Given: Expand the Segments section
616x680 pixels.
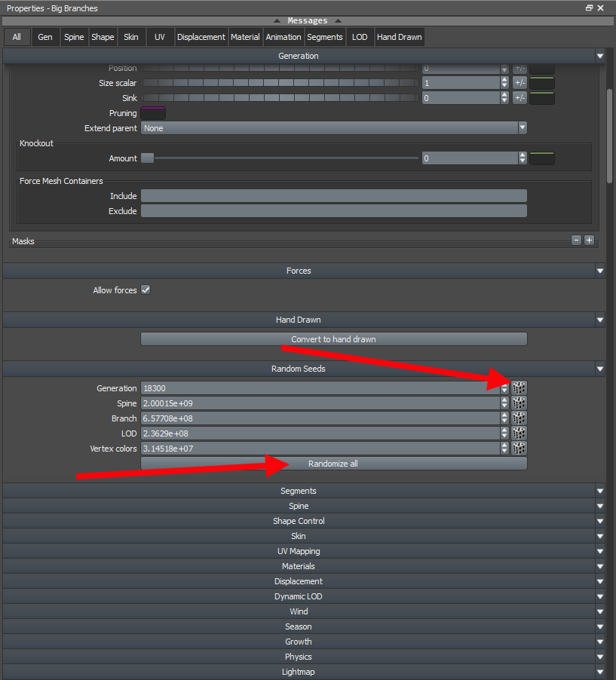Looking at the screenshot, I should [304, 491].
